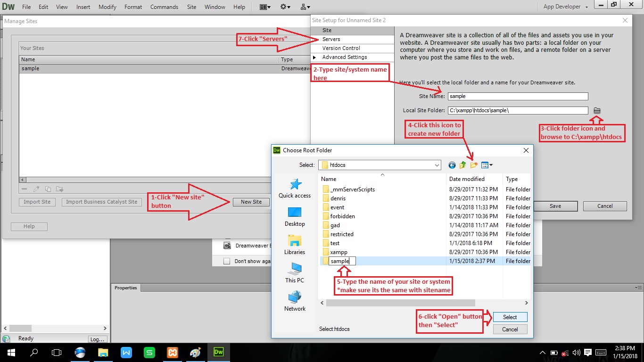644x362 pixels.
Task: Click the volume icon in system tray
Action: click(576, 353)
